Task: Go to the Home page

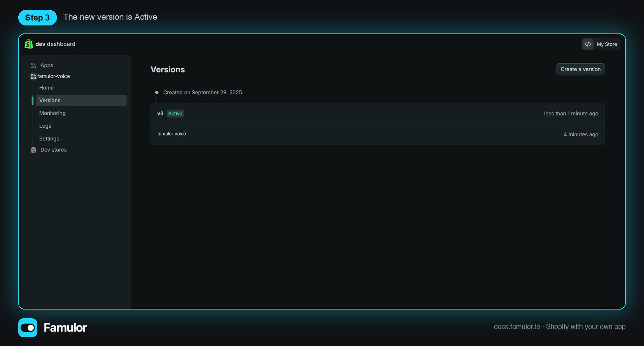Action: tap(46, 88)
